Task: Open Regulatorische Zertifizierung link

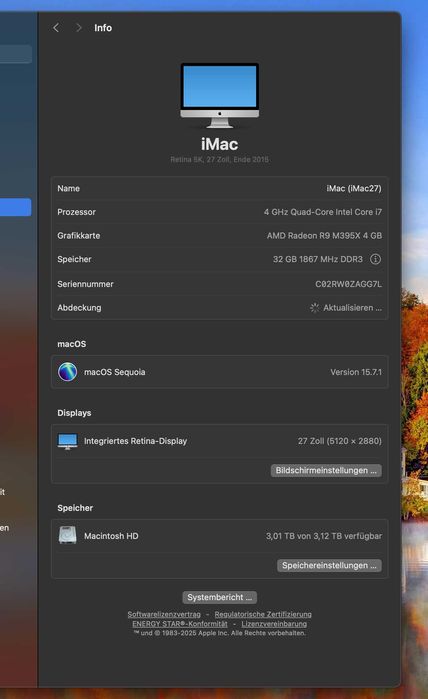Action: 263,614
